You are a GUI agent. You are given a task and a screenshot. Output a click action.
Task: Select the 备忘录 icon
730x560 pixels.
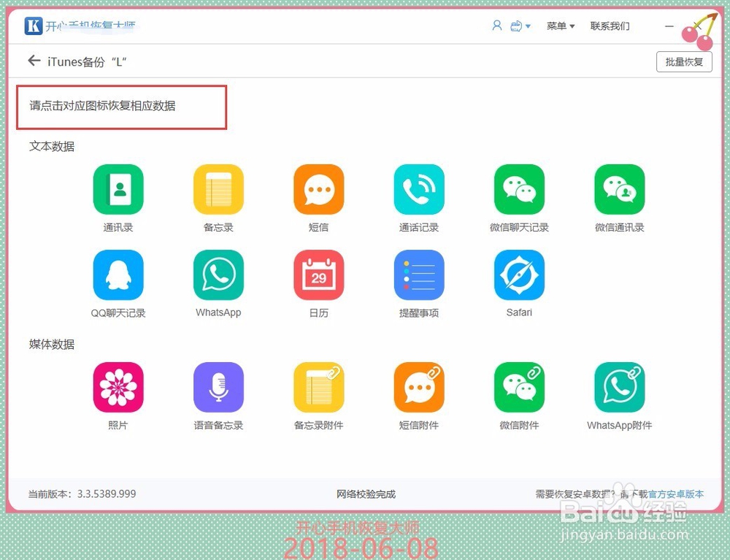218,189
